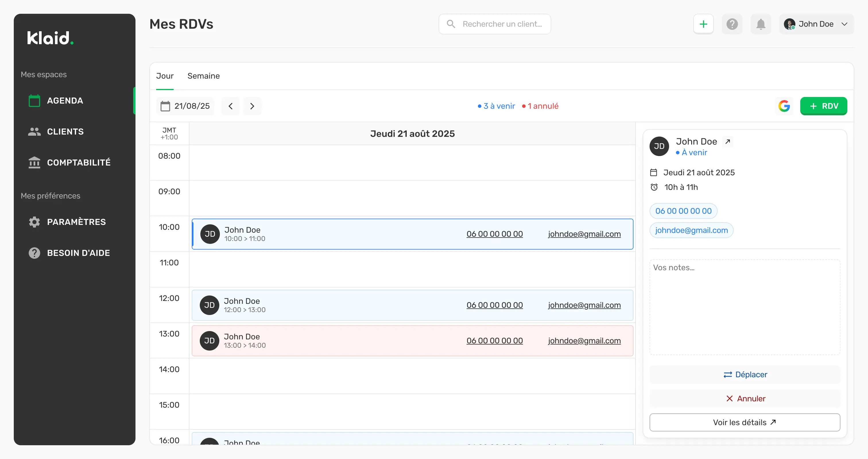Go to next day arrow
Viewport: 868px width, 459px height.
(252, 106)
